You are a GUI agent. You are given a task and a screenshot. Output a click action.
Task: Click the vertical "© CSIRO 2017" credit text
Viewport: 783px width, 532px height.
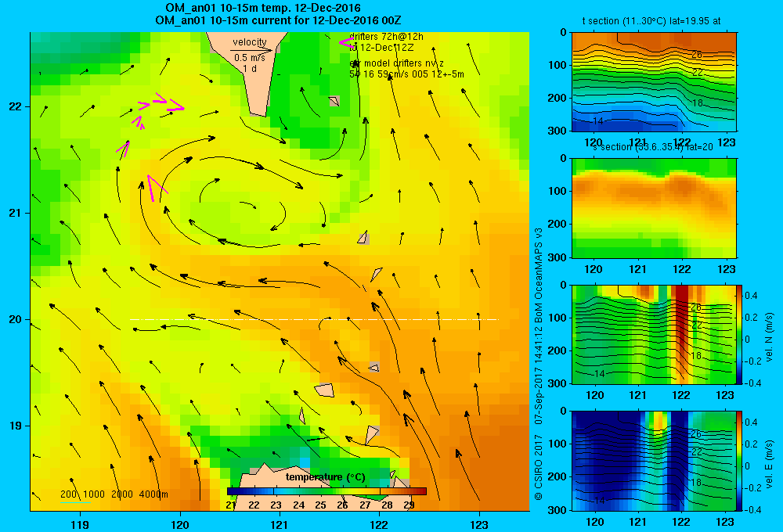point(539,468)
